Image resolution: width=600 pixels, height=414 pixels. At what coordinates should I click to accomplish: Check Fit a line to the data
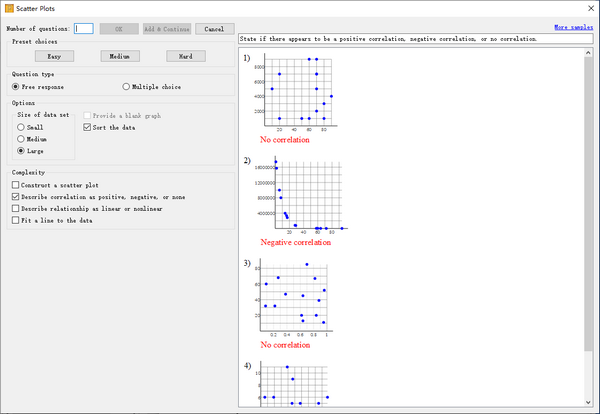point(15,220)
